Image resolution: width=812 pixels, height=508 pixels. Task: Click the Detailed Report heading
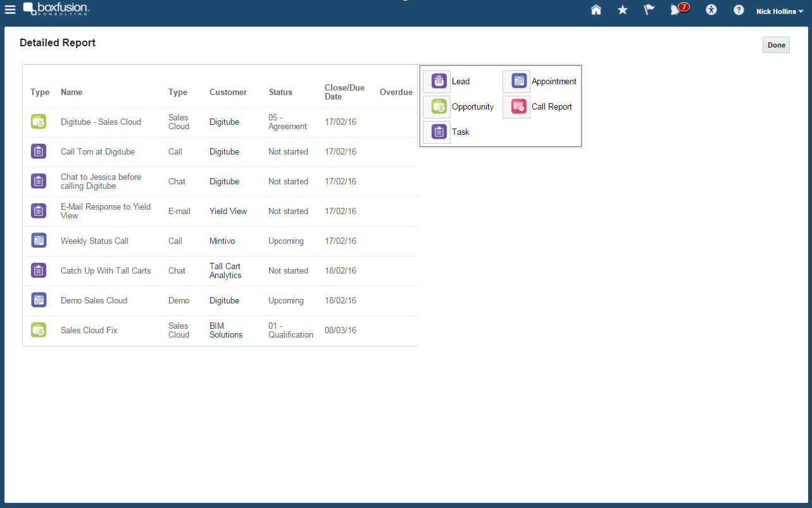[58, 43]
